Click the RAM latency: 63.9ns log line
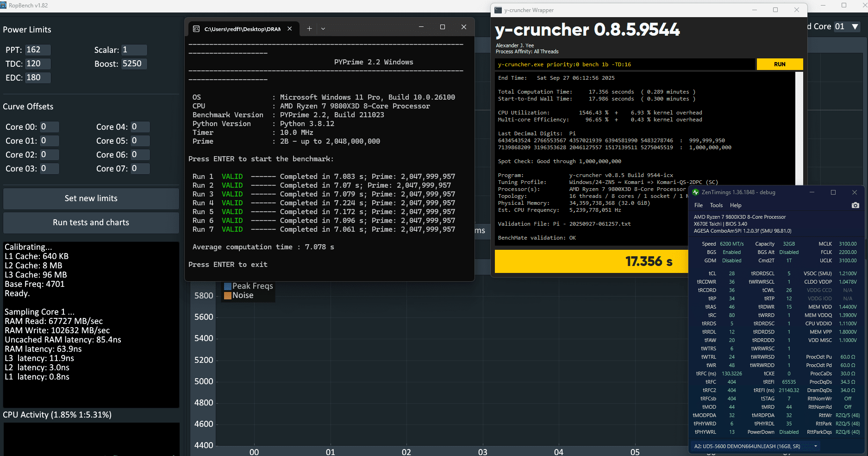Viewport: 868px width, 456px height. [x=43, y=349]
